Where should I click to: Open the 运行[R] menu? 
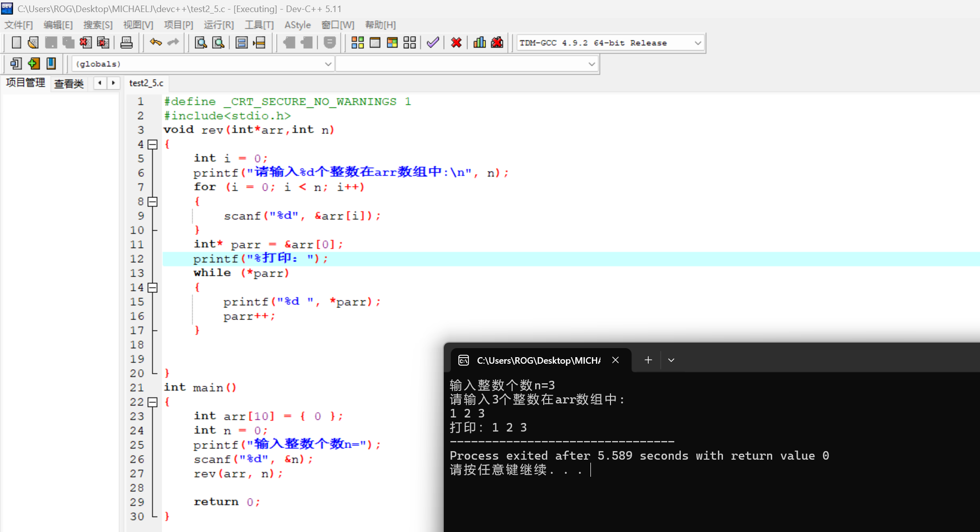[x=219, y=25]
